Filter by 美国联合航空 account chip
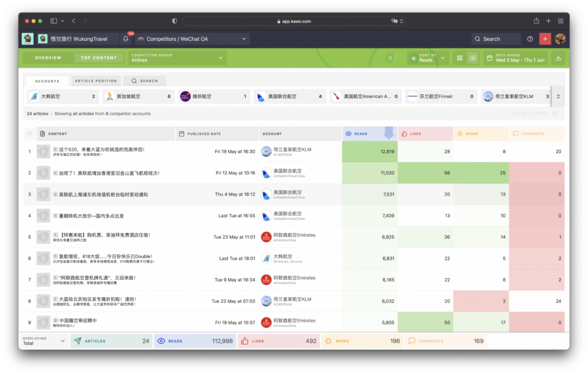Image resolution: width=588 pixels, height=374 pixels. pyautogui.click(x=290, y=96)
